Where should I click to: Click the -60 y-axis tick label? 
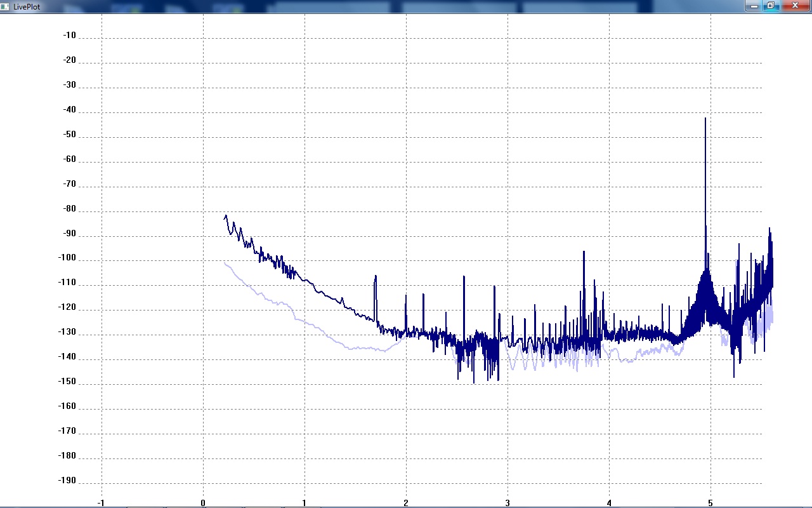click(70, 159)
